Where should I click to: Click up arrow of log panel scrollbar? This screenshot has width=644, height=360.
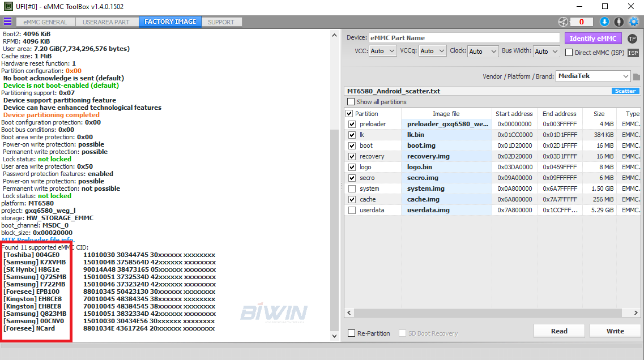[334, 36]
